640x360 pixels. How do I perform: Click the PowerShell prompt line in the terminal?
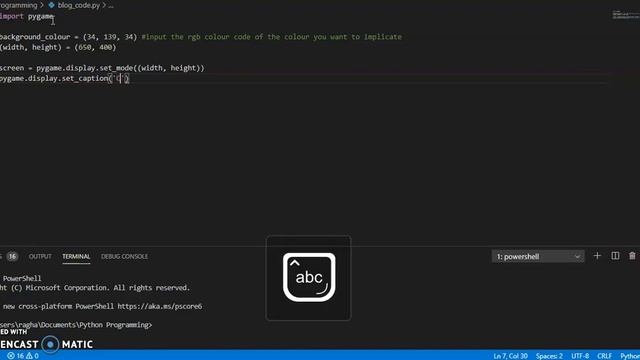click(76, 325)
